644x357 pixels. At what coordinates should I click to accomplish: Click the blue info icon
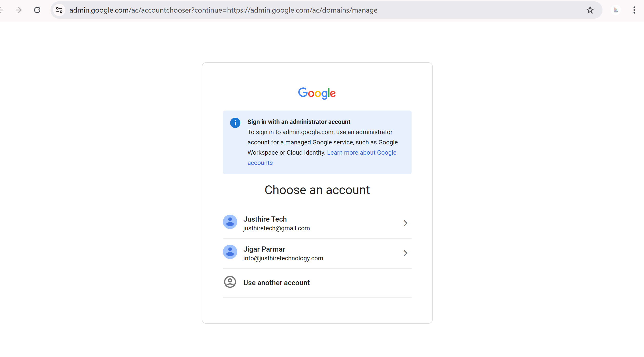235,123
